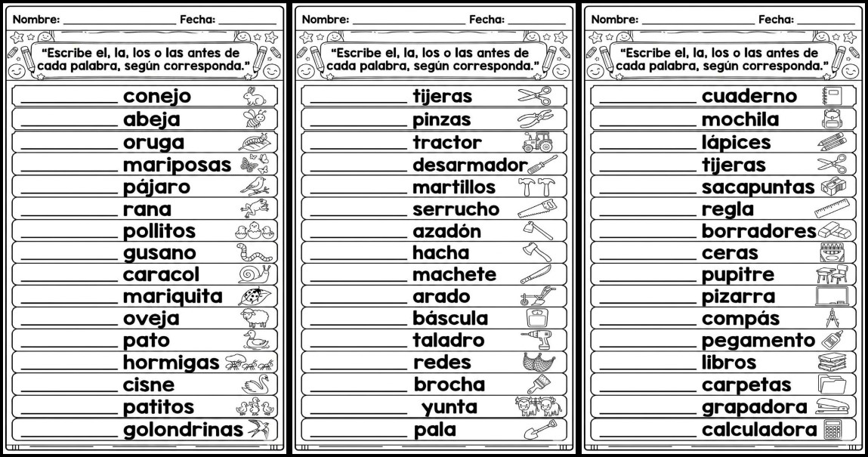Click the snail icon beside caracol
This screenshot has width=868, height=457.
pos(252,273)
